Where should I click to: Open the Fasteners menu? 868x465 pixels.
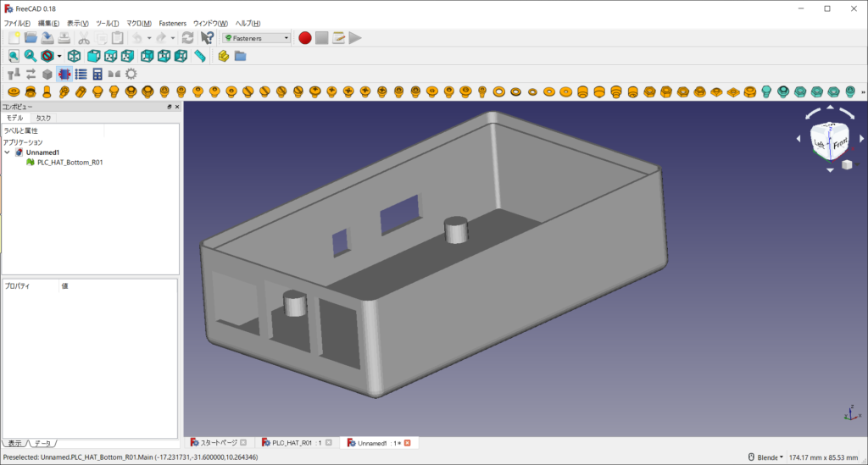click(x=172, y=23)
